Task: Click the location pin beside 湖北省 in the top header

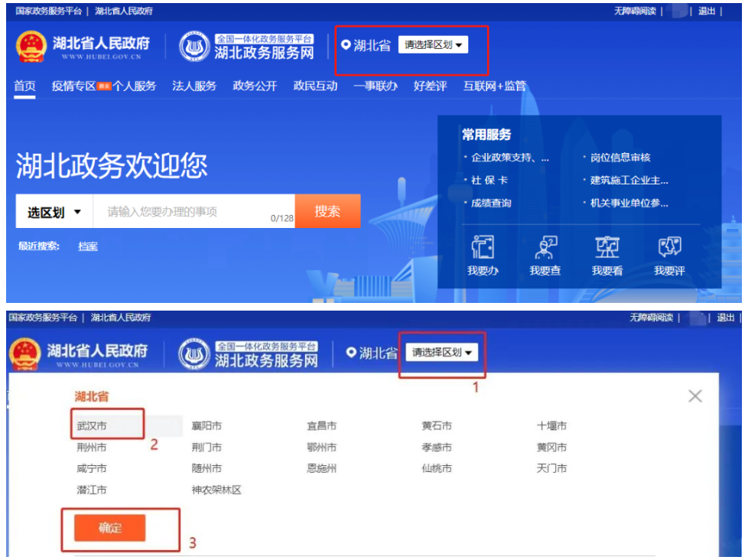Action: click(x=346, y=44)
